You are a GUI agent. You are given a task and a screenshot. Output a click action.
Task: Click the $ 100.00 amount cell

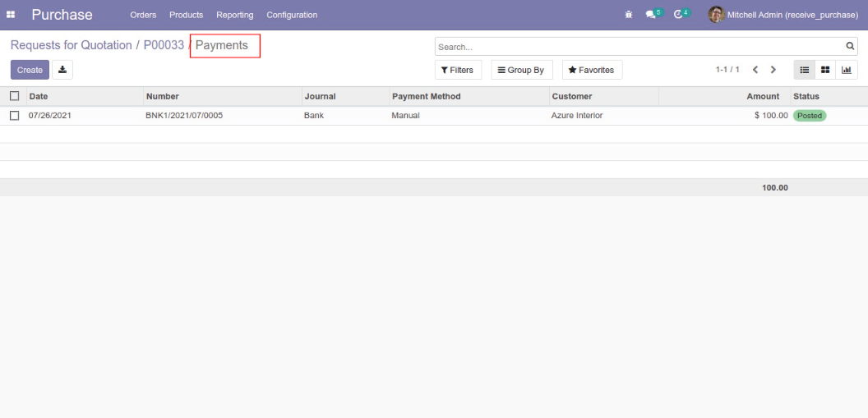(770, 116)
